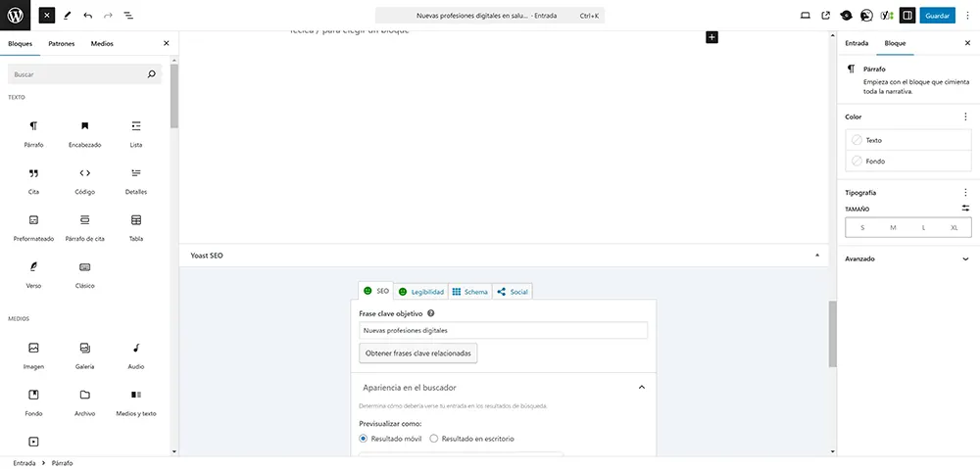Open the document overview list icon
Screen dimensions: 980x469
(x=128, y=16)
